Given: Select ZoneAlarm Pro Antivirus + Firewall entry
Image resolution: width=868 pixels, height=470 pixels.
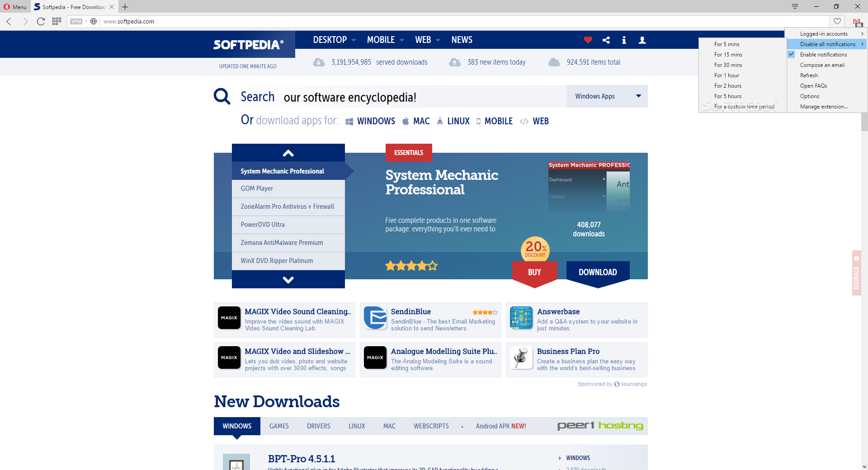Looking at the screenshot, I should point(288,207).
